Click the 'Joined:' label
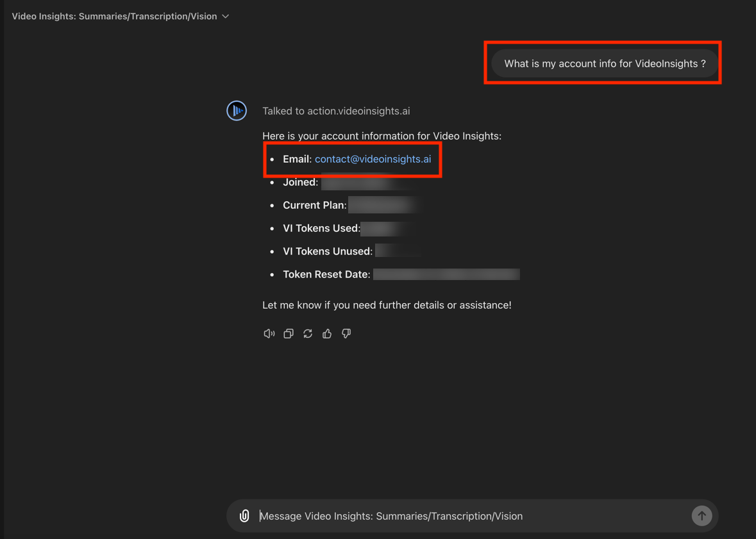Screen dimensions: 756x539 pos(300,182)
